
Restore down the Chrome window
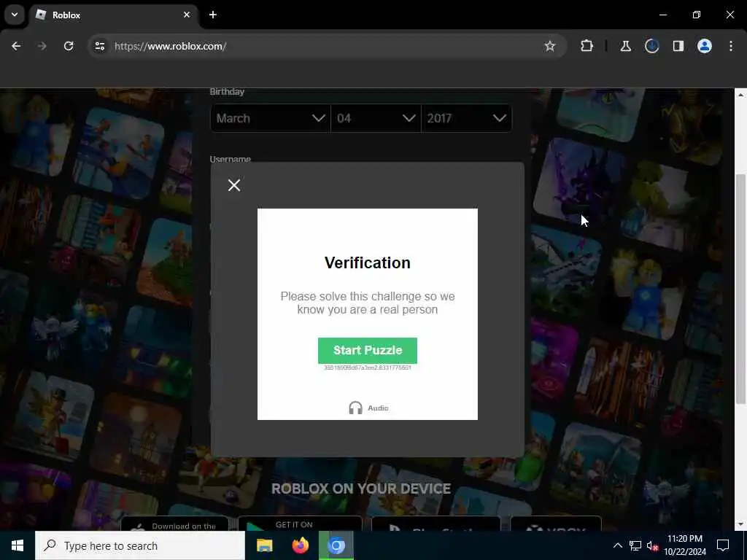point(697,15)
